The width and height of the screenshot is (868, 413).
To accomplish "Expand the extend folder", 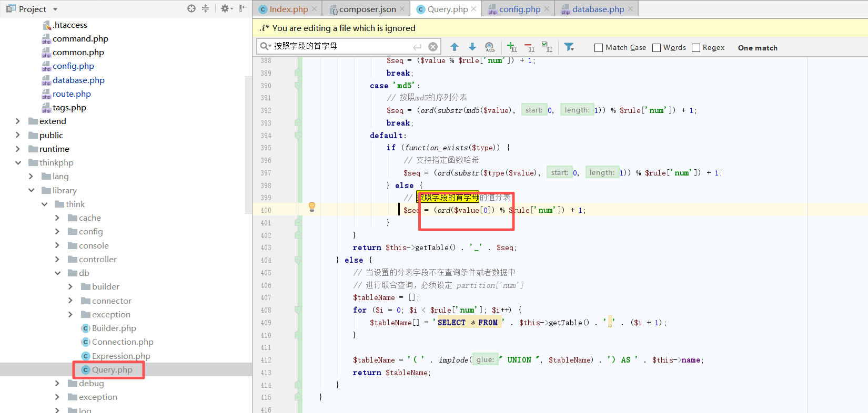I will click(x=18, y=121).
